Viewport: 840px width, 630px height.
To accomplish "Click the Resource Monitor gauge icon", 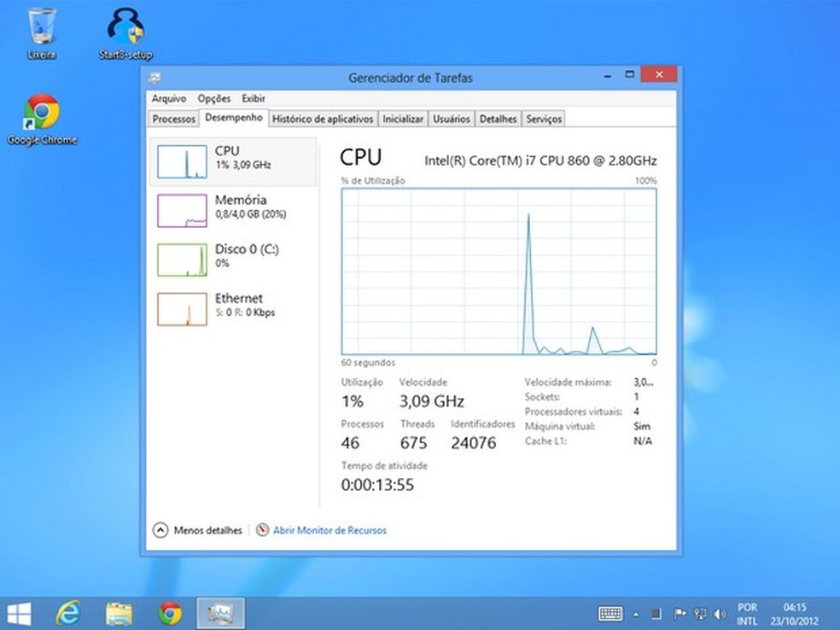I will pyautogui.click(x=262, y=530).
